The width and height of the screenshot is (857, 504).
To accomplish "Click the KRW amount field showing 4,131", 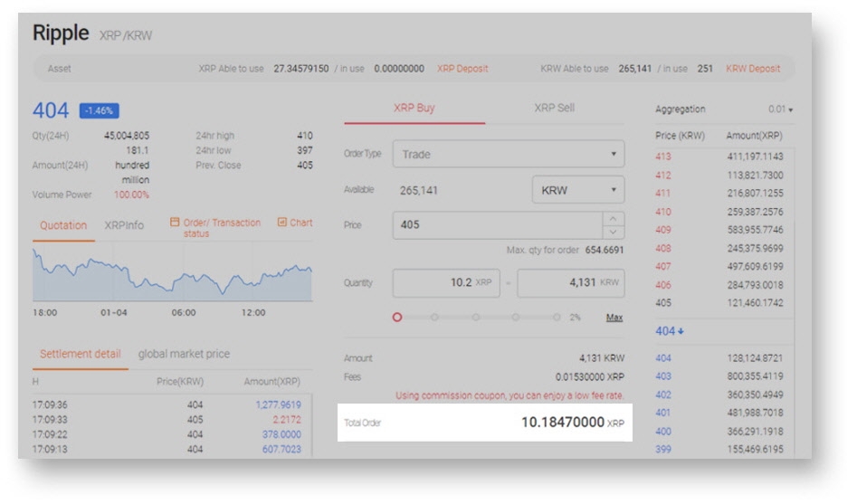I will click(571, 282).
